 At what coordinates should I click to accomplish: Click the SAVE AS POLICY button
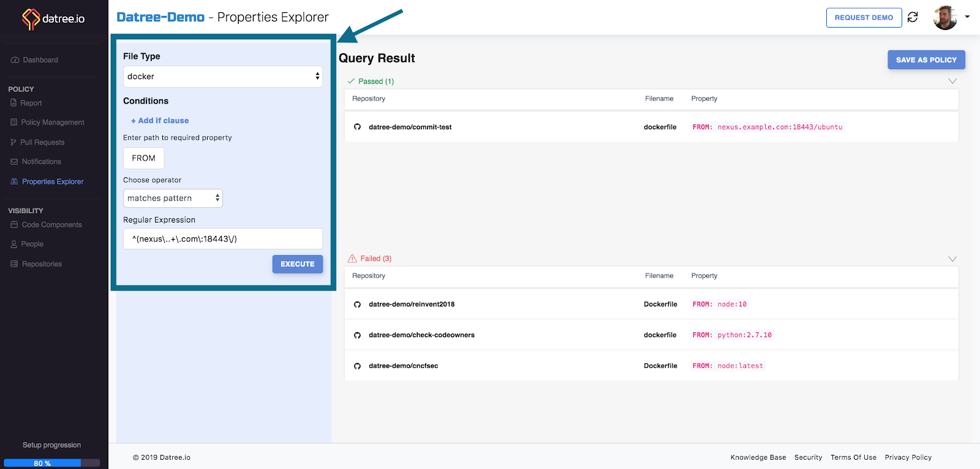click(925, 59)
